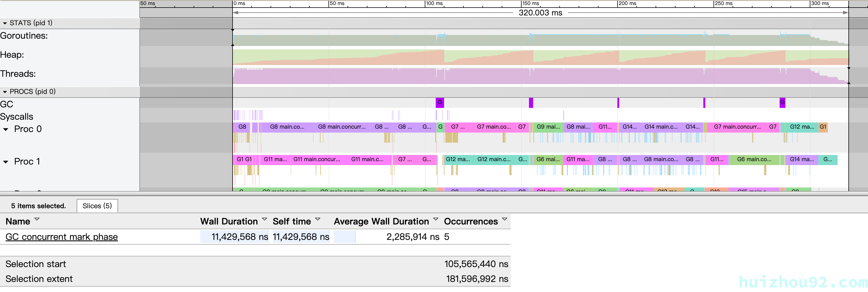Screen dimensions: 868x292
Task: Open the Slices (5) tab
Action: pyautogui.click(x=97, y=206)
